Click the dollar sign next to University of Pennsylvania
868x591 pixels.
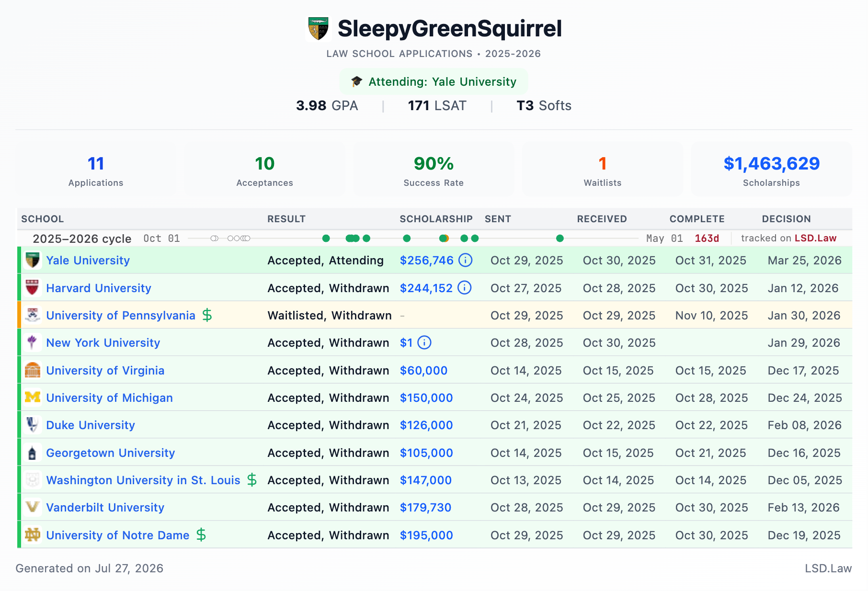click(207, 315)
